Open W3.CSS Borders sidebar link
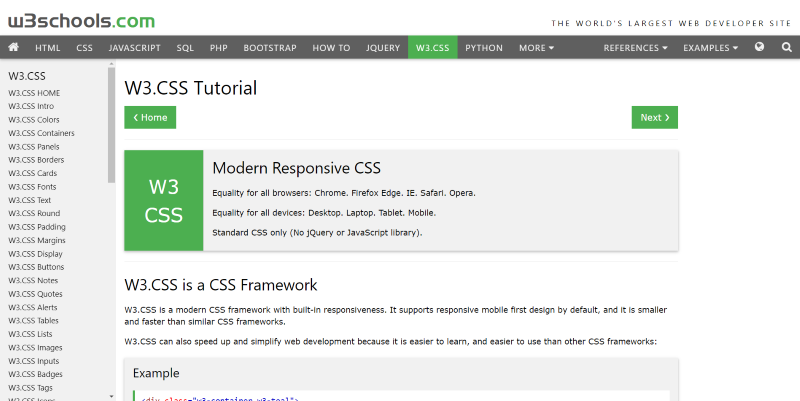Image resolution: width=800 pixels, height=401 pixels. [x=36, y=160]
